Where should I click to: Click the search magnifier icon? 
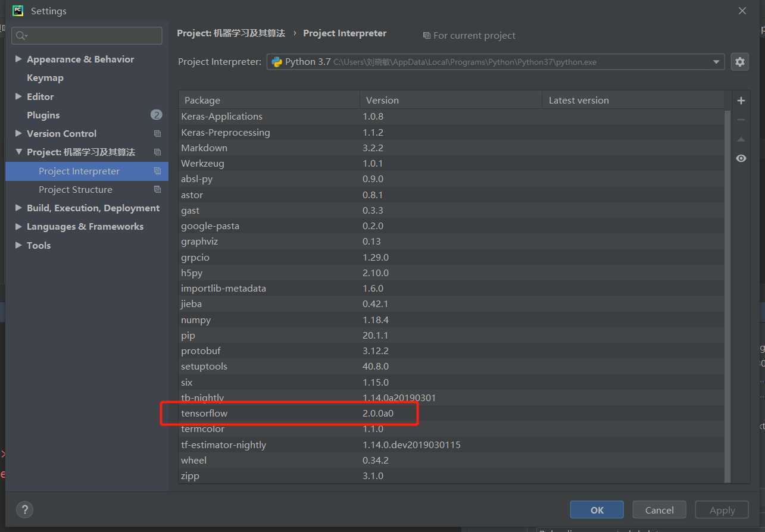click(x=21, y=36)
